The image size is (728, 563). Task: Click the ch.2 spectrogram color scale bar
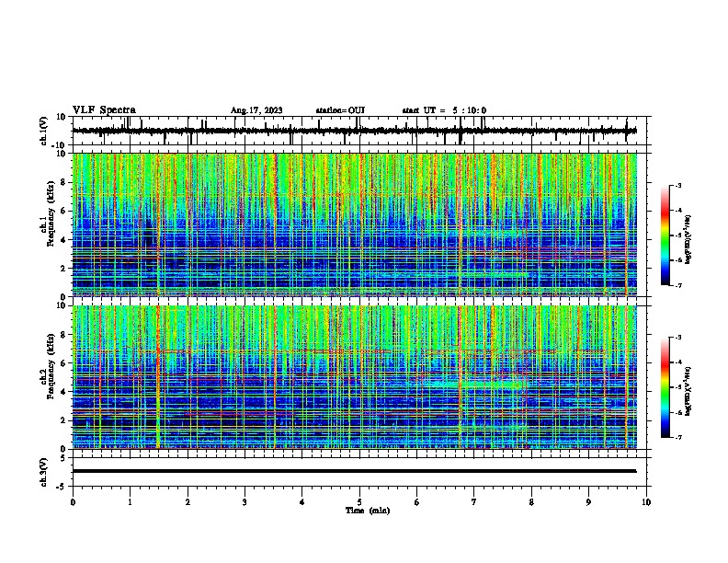tap(665, 387)
